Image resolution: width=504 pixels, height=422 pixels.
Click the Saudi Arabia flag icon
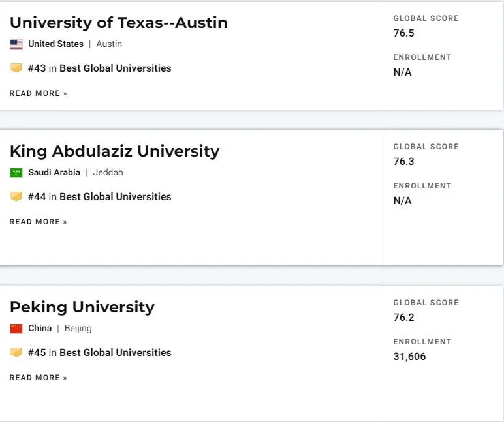(16, 173)
